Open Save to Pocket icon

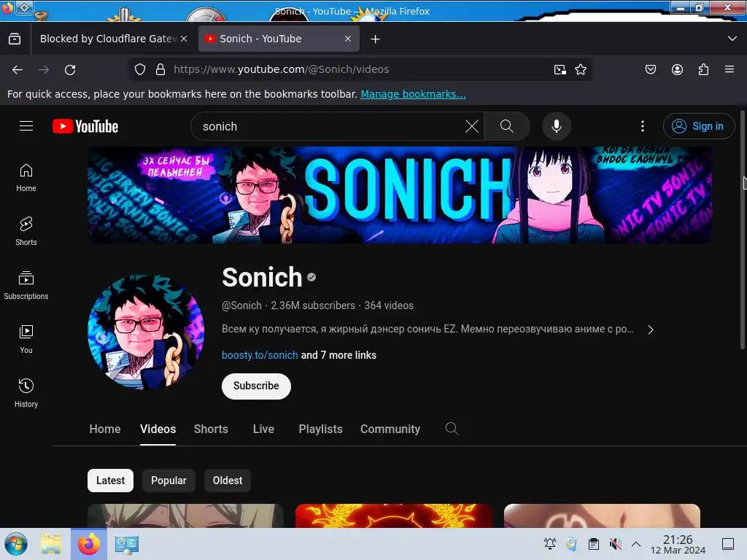[650, 69]
